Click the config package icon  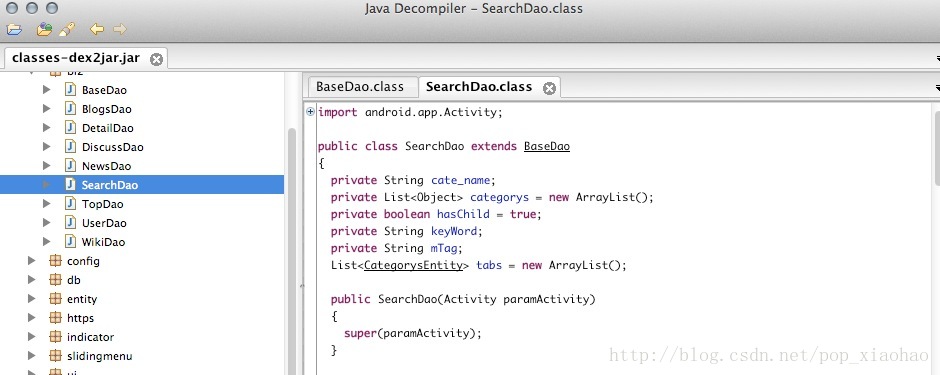(x=55, y=261)
